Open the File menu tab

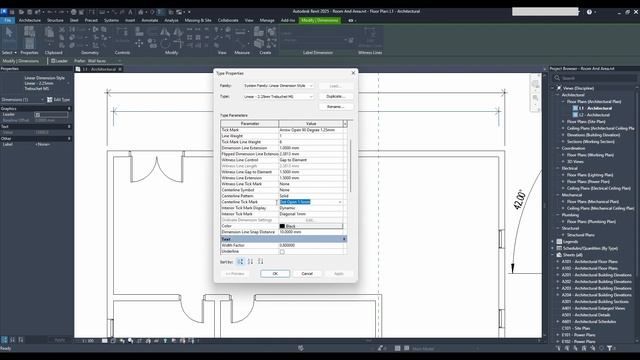pos(8,20)
